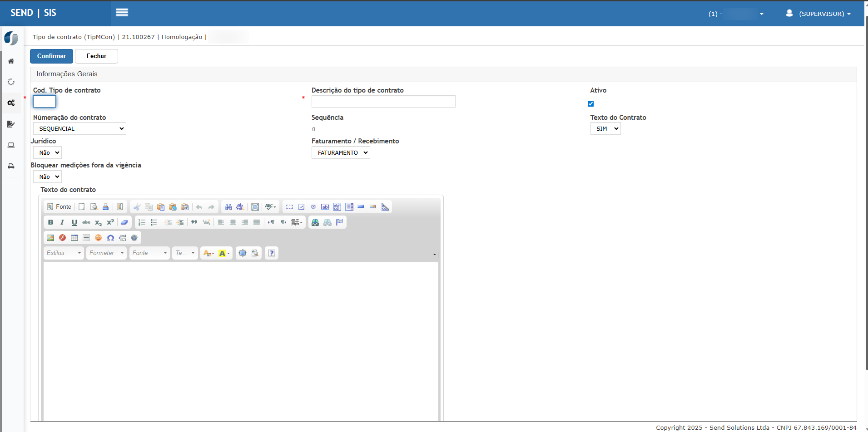Insert a table in the editor

[74, 238]
